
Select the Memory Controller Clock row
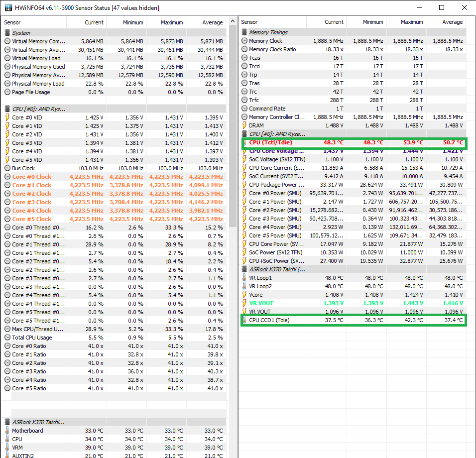coord(353,117)
